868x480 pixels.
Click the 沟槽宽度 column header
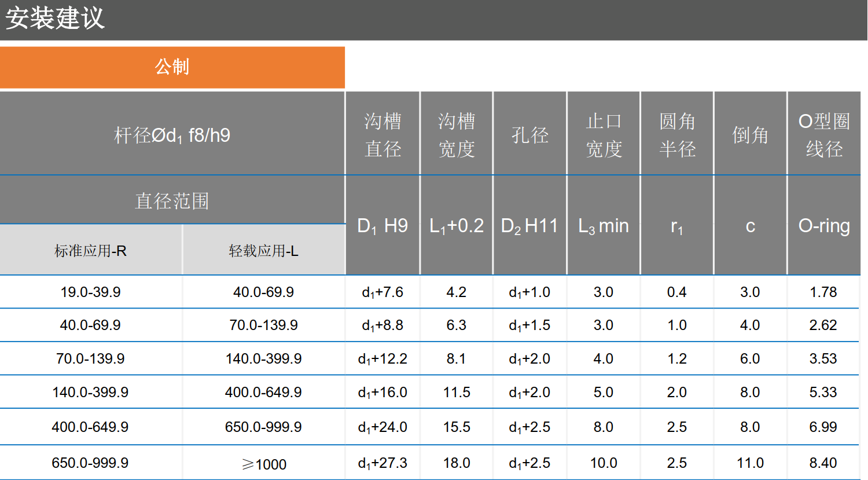pyautogui.click(x=457, y=135)
